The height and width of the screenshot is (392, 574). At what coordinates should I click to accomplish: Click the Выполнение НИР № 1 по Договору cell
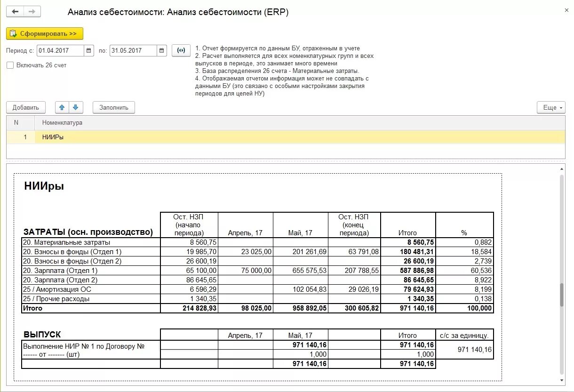click(91, 350)
